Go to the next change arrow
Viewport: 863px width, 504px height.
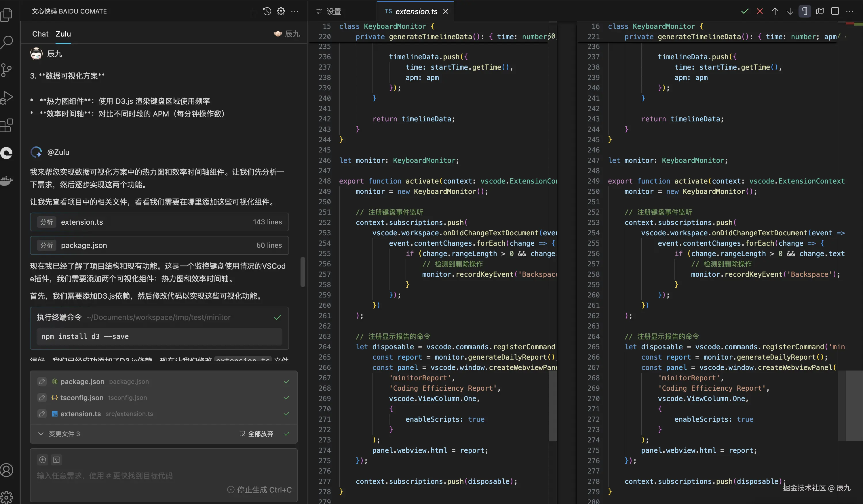pyautogui.click(x=790, y=11)
